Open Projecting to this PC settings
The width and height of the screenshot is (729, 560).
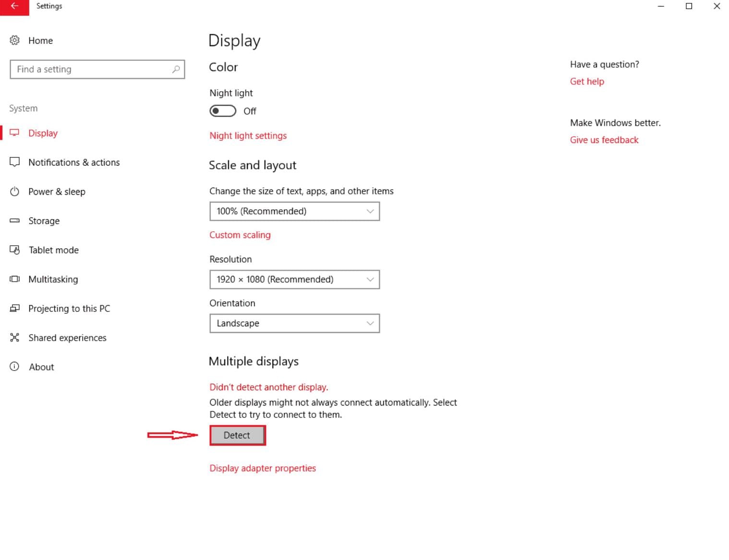point(69,309)
